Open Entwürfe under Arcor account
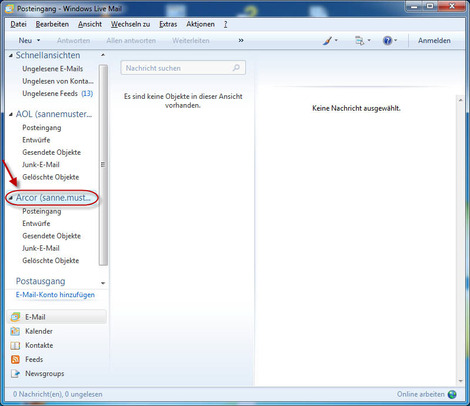The width and height of the screenshot is (470, 406). tap(36, 224)
